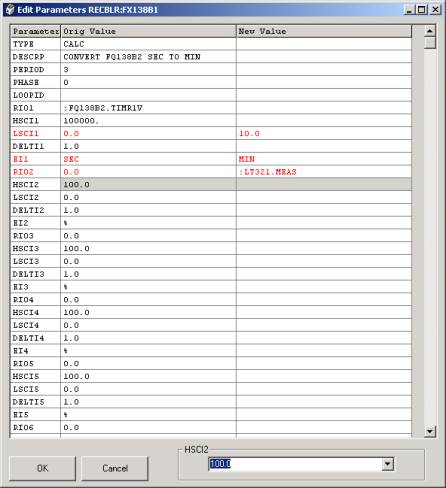Click the Parameter column header
Screen dimensions: 446x488
click(35, 31)
